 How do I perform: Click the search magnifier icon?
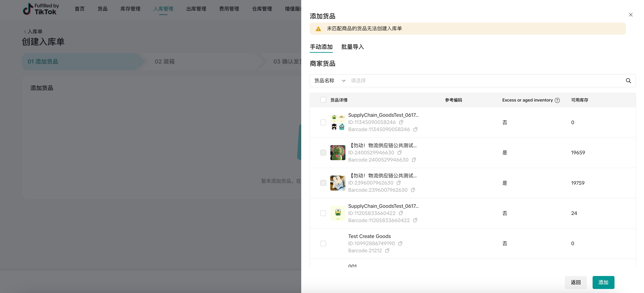[x=628, y=81]
